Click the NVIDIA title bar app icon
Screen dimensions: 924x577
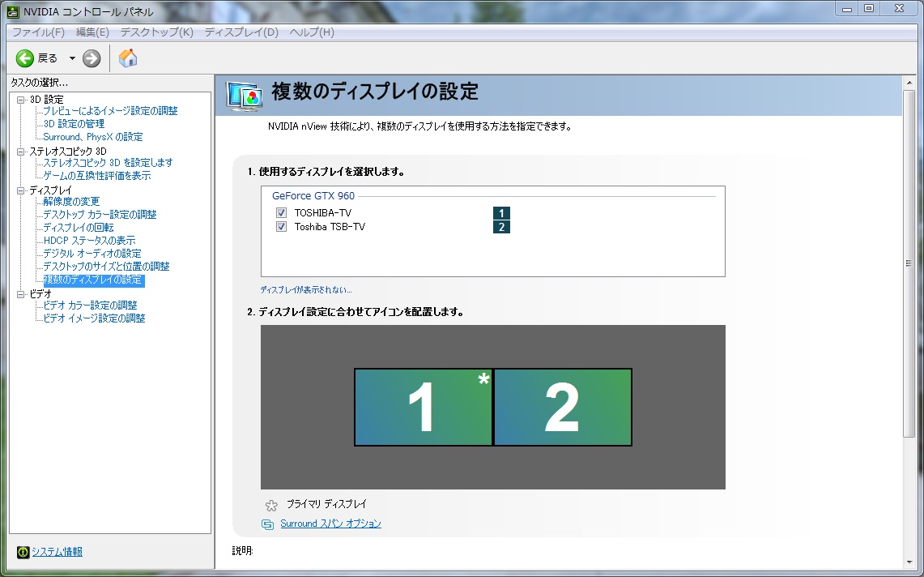(x=12, y=11)
